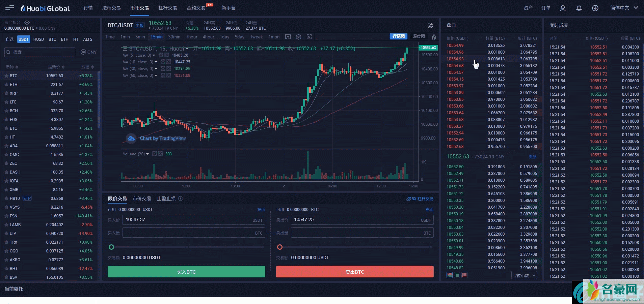
Task: Switch to the HUSD market tab
Action: pos(38,39)
